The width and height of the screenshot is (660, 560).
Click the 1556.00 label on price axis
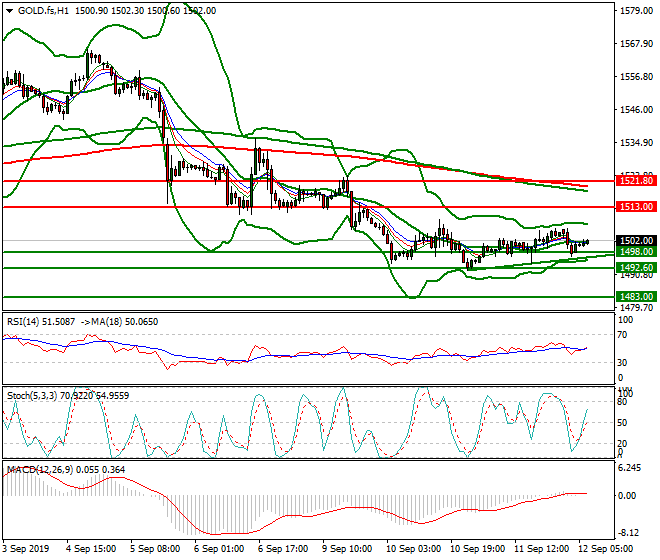[x=636, y=77]
